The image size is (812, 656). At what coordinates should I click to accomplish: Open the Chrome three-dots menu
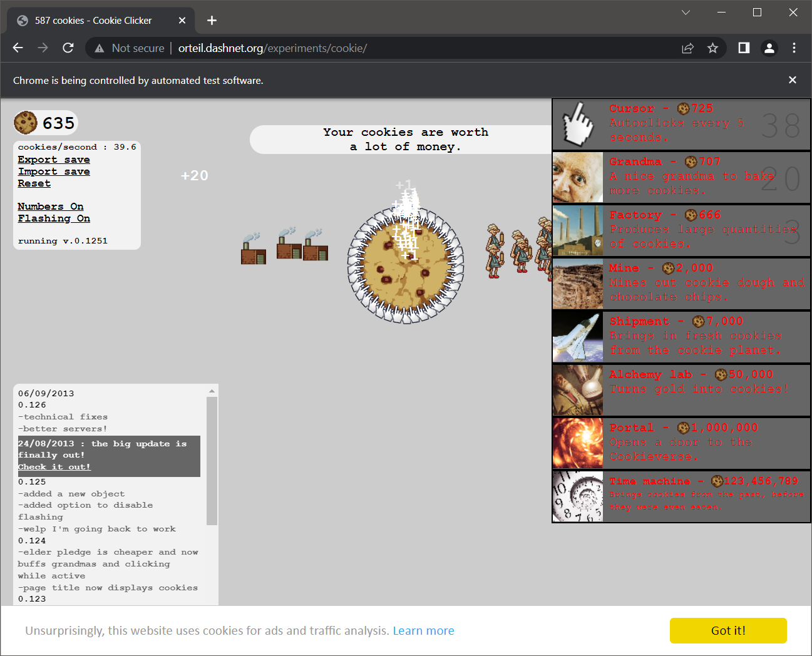click(794, 48)
